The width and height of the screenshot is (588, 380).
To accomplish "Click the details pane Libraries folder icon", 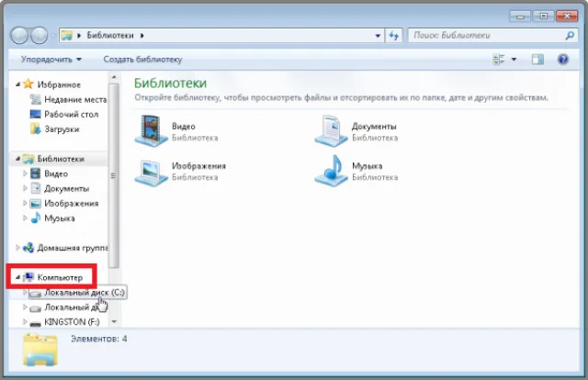I will pos(40,349).
